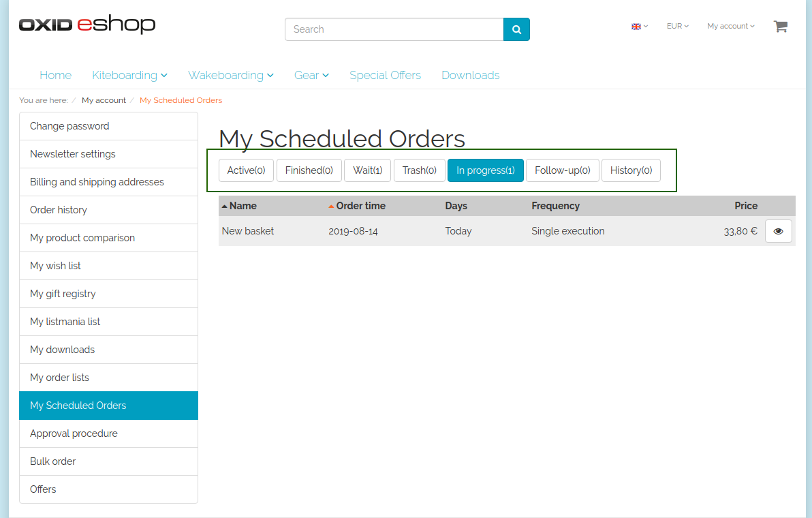Screen dimensions: 812x518
Task: Expand Kiteboarding category menu
Action: 129,75
